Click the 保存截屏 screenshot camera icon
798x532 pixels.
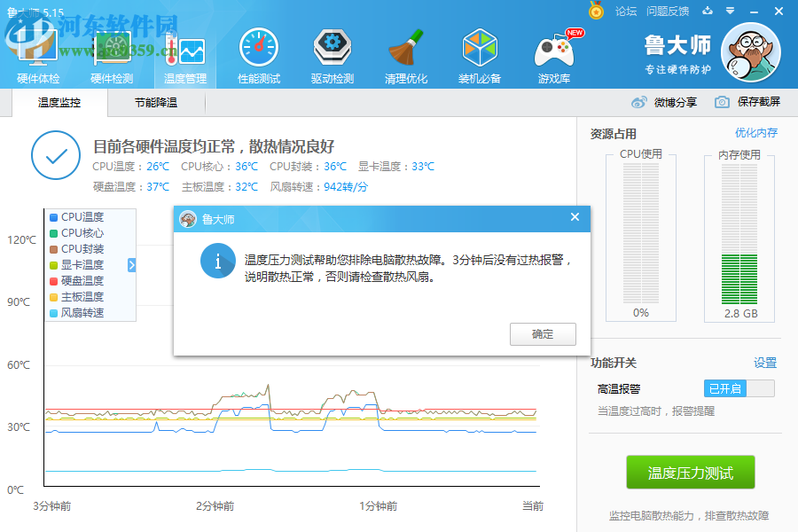click(722, 101)
